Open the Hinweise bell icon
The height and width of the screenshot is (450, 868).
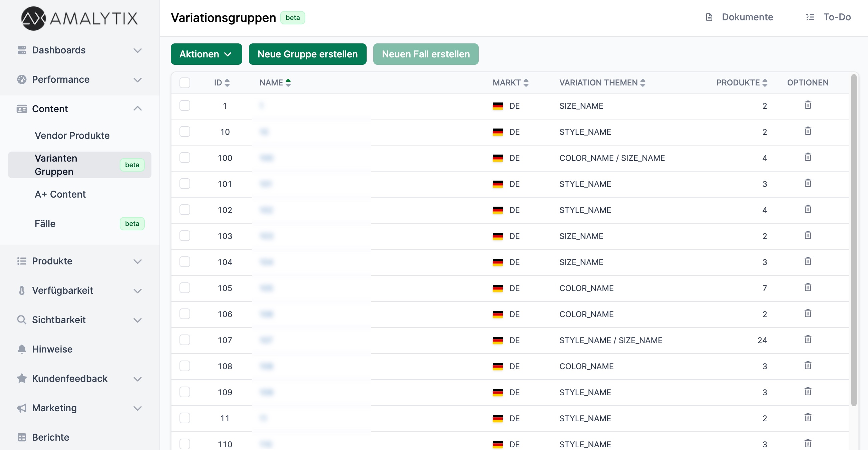tap(21, 349)
